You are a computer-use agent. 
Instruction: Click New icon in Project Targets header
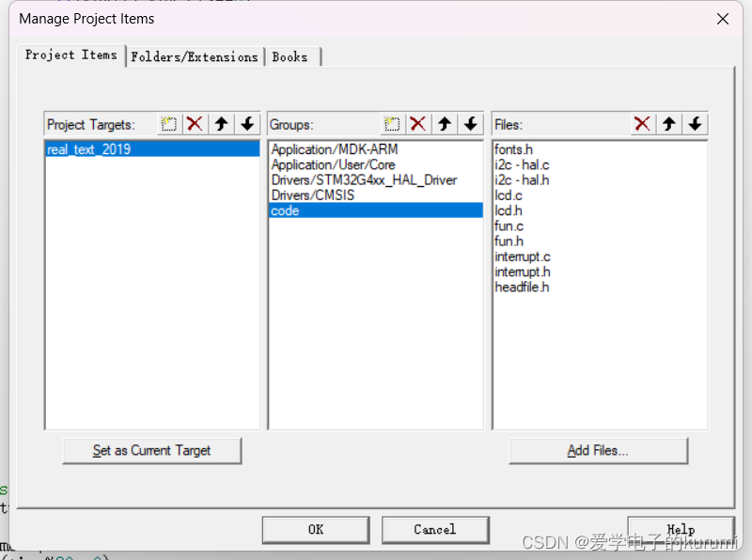(x=169, y=124)
